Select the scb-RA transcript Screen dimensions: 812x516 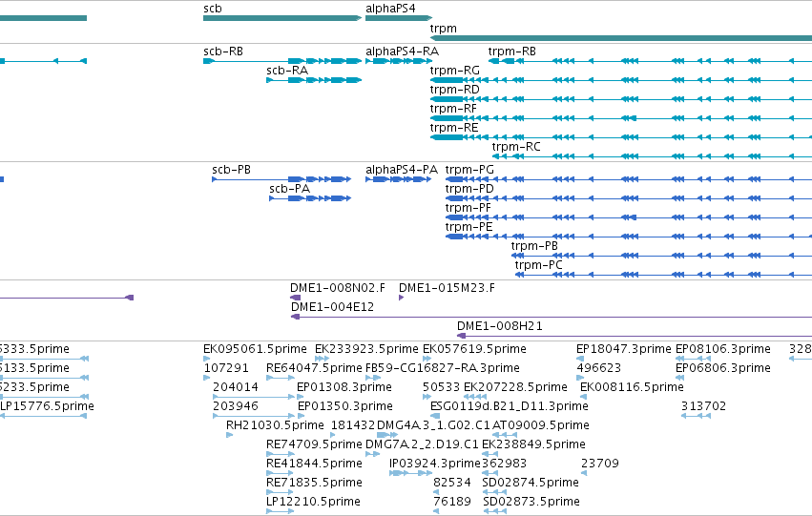click(x=314, y=80)
